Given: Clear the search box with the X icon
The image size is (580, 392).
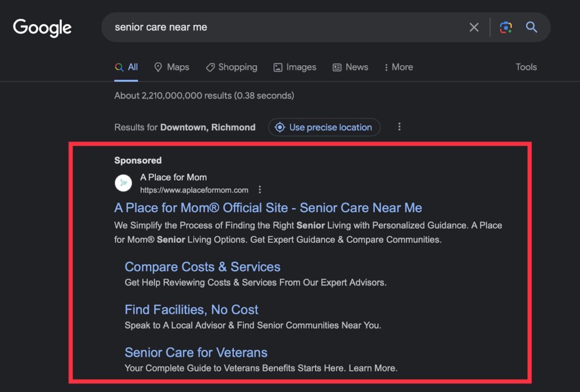Looking at the screenshot, I should [x=474, y=27].
